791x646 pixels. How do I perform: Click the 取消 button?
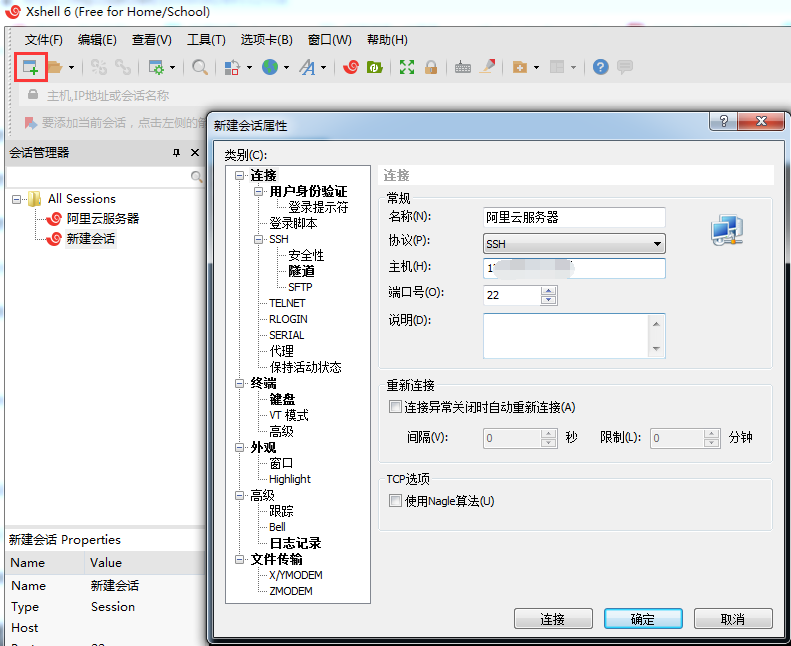click(x=733, y=619)
